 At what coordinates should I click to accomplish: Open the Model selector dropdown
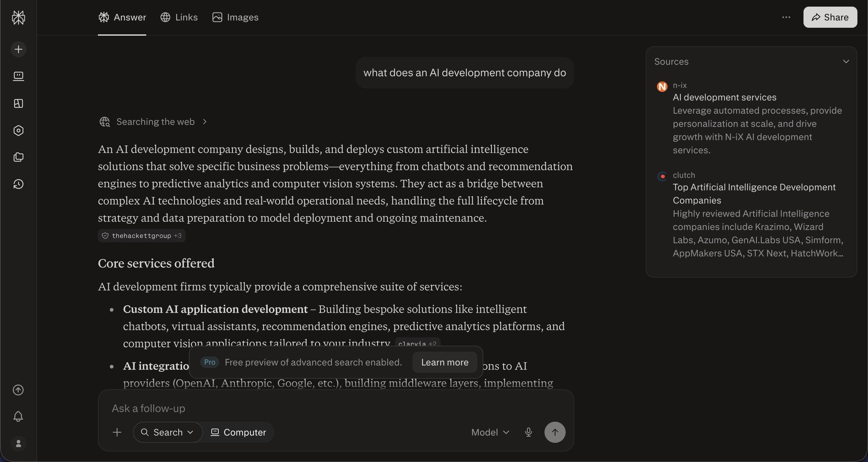pyautogui.click(x=490, y=432)
